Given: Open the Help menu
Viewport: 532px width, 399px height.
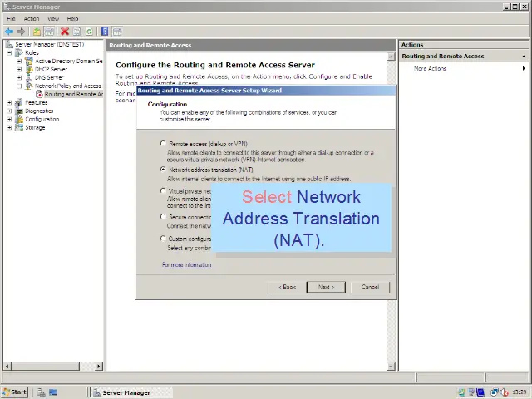Looking at the screenshot, I should point(72,18).
